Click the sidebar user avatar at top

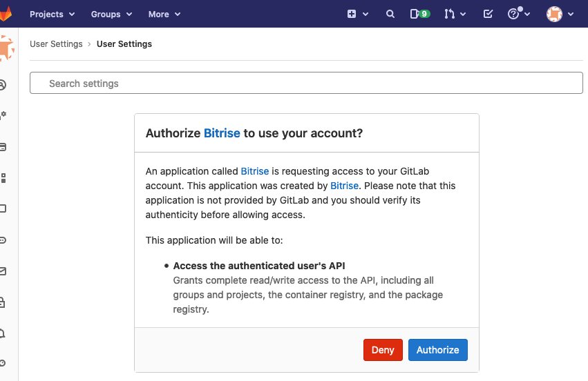pos(7,48)
